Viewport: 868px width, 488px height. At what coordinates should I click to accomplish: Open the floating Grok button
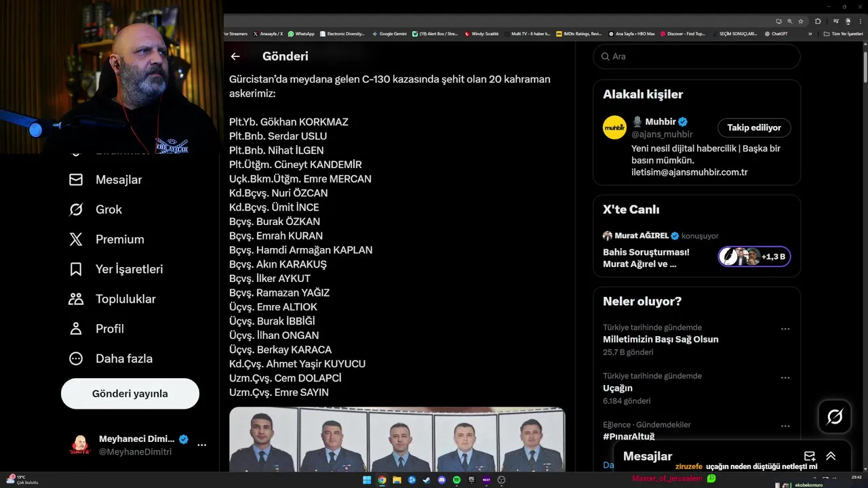click(x=835, y=417)
